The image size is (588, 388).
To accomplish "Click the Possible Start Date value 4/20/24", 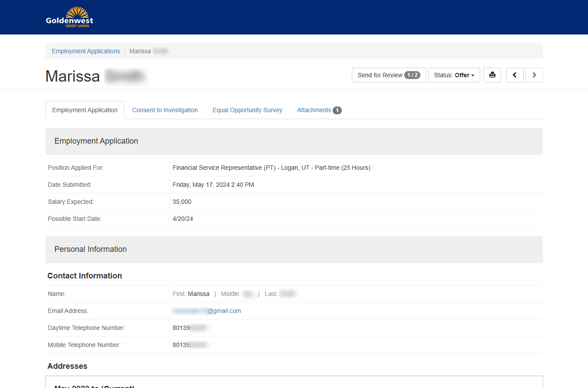I will point(182,219).
